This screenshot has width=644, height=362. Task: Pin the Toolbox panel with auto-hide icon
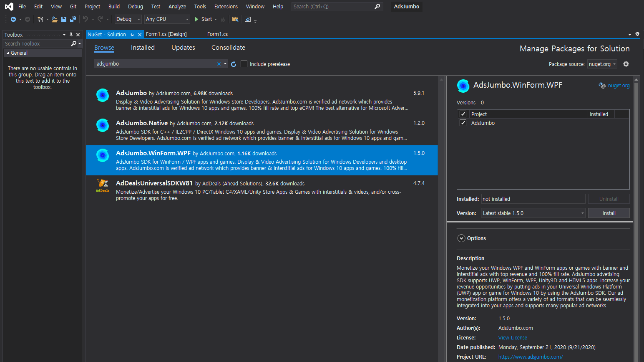71,35
